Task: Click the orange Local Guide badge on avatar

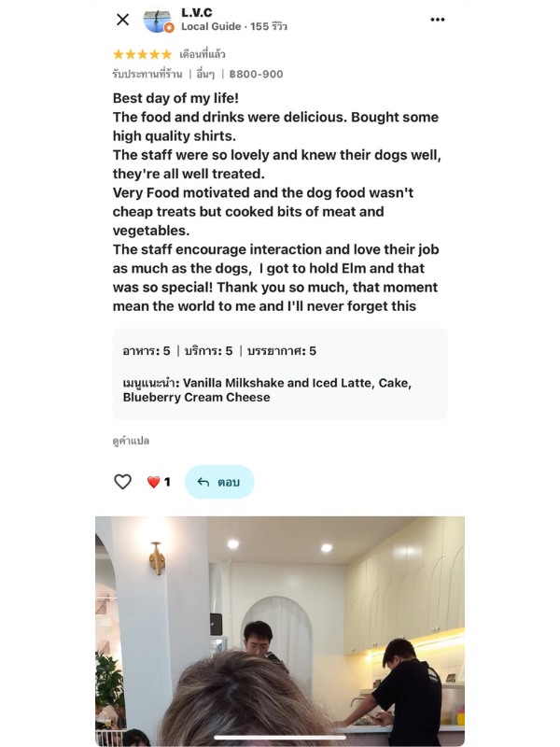Action: (x=169, y=28)
